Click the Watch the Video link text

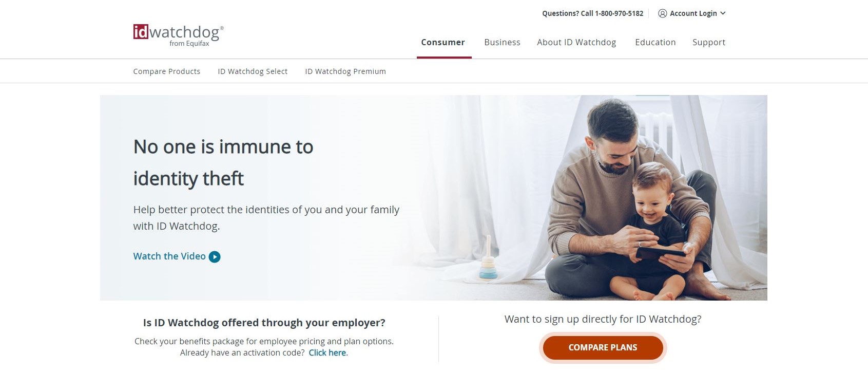click(169, 256)
